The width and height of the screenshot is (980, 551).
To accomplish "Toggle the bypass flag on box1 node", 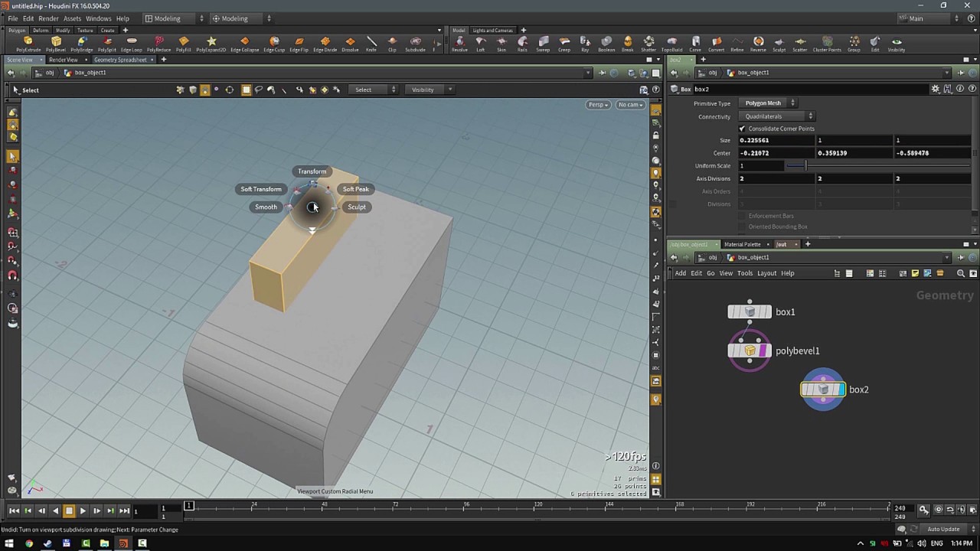I will click(x=732, y=311).
